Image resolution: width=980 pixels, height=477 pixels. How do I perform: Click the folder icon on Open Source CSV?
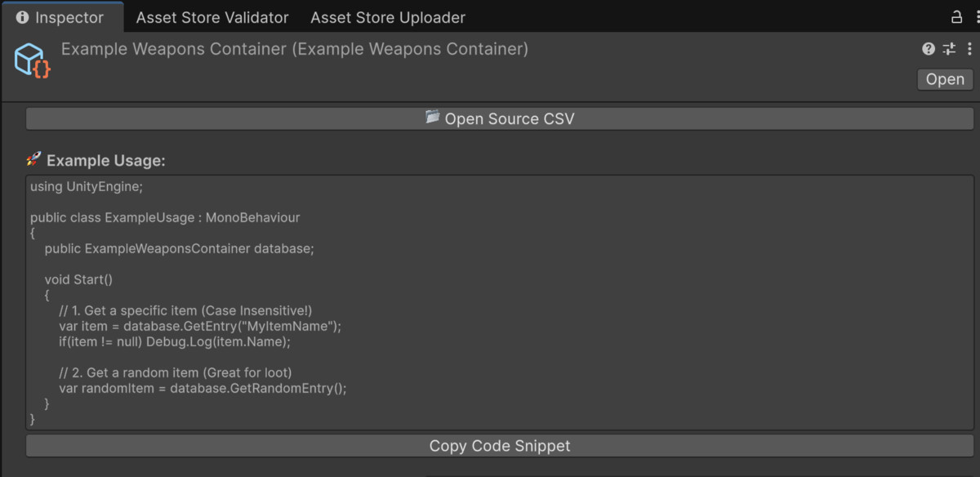(433, 118)
